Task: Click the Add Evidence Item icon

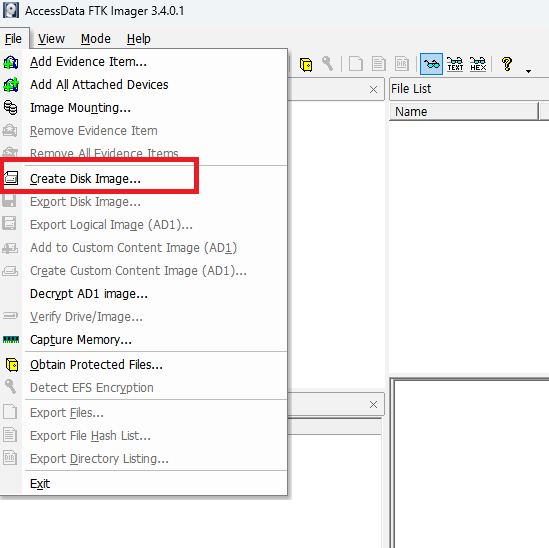Action: tap(11, 62)
